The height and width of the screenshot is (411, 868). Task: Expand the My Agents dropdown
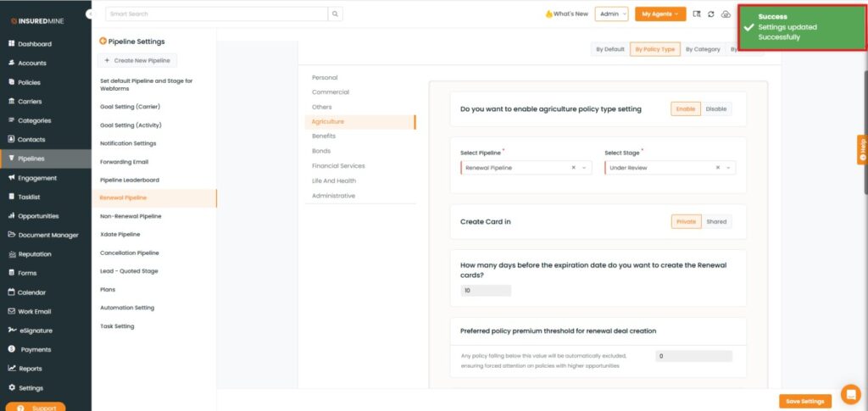(660, 14)
